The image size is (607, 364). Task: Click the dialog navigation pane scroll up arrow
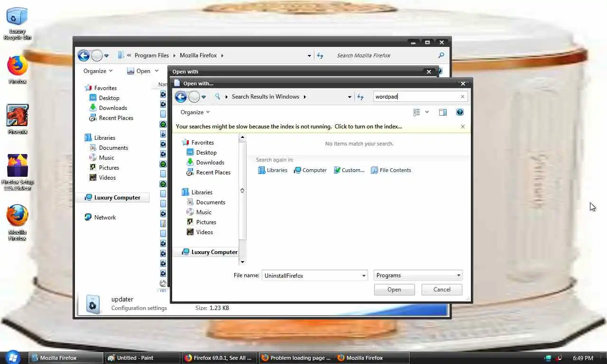(242, 137)
